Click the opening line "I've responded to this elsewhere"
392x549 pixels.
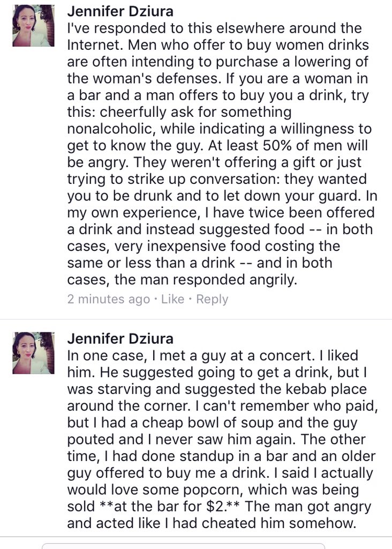pyautogui.click(x=214, y=27)
